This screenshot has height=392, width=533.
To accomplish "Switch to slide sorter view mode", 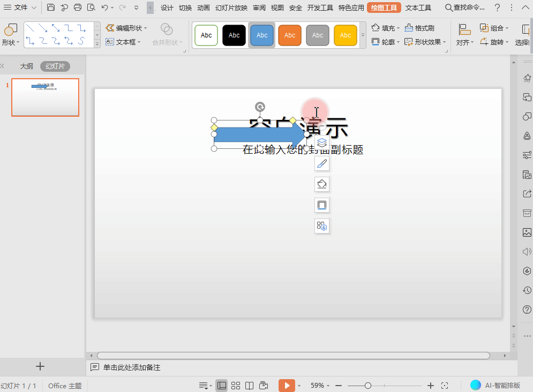I will point(236,385).
